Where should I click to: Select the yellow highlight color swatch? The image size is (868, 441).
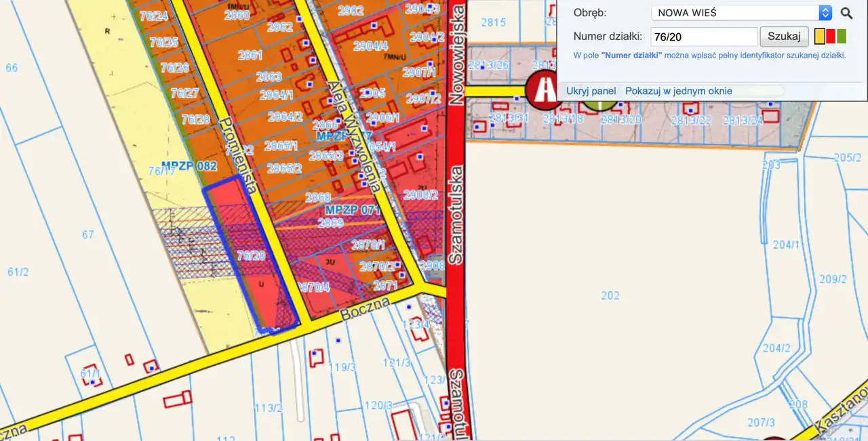click(819, 37)
